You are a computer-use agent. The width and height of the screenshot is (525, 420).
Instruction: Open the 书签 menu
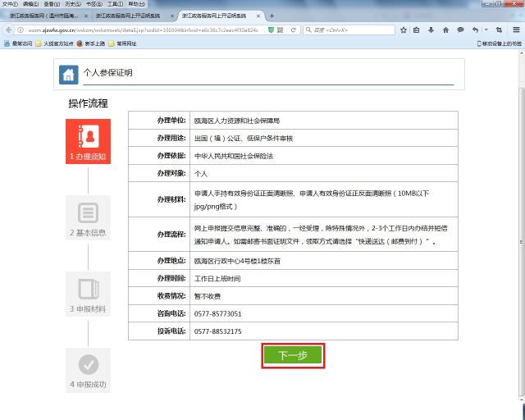point(94,4)
